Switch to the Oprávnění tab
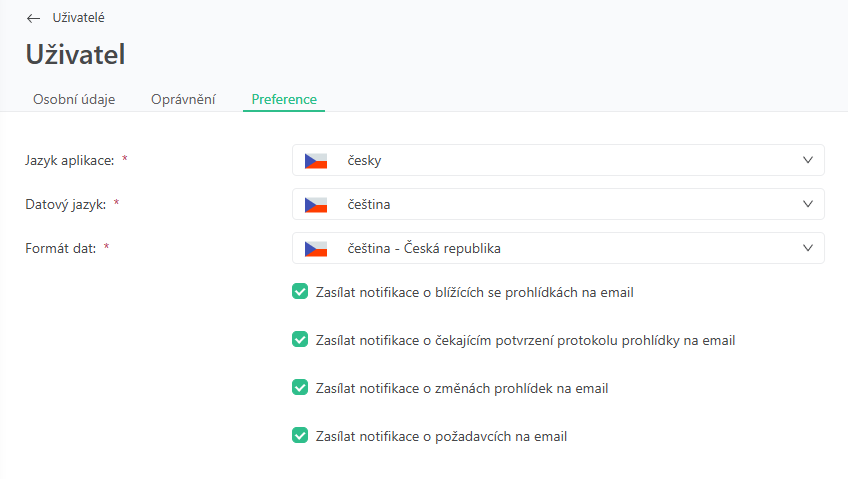This screenshot has width=848, height=479. pos(183,99)
